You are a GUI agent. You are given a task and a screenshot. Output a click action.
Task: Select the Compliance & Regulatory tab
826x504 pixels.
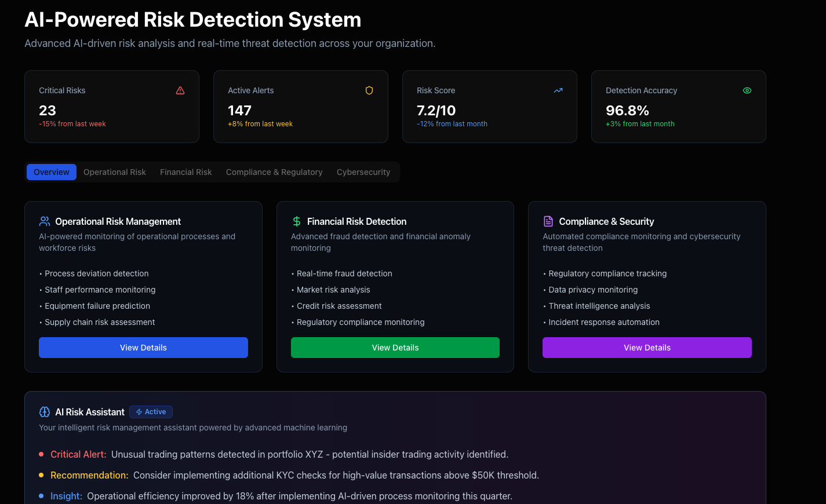pyautogui.click(x=274, y=172)
